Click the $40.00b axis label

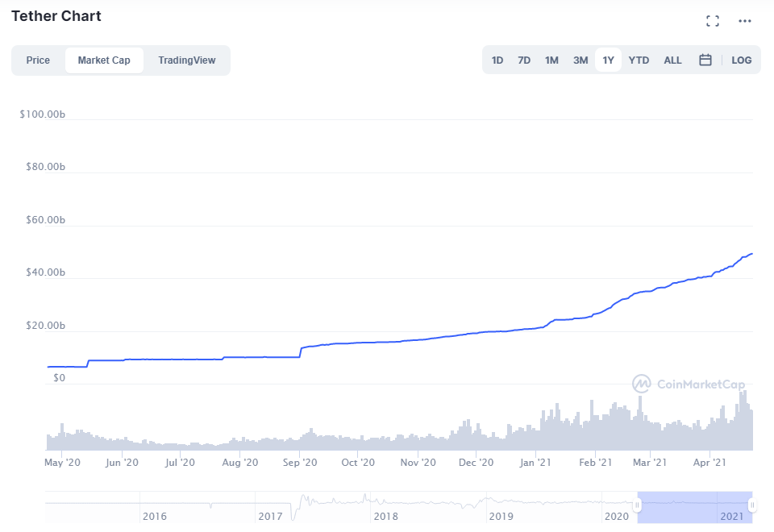[x=45, y=272]
